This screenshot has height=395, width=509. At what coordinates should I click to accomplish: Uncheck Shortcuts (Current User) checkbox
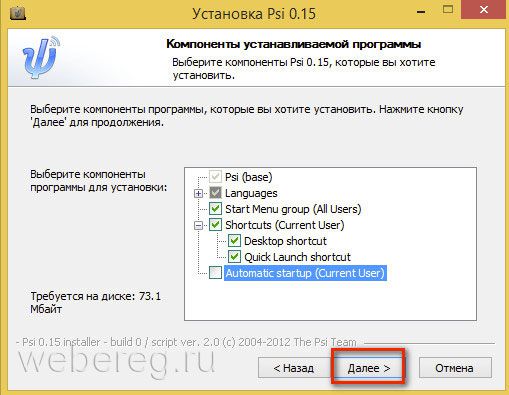tap(215, 225)
